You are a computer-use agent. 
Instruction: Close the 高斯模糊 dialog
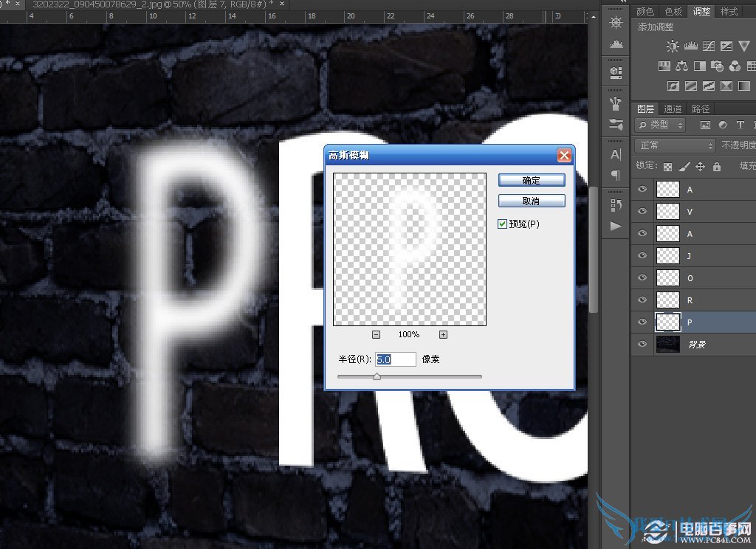click(564, 155)
